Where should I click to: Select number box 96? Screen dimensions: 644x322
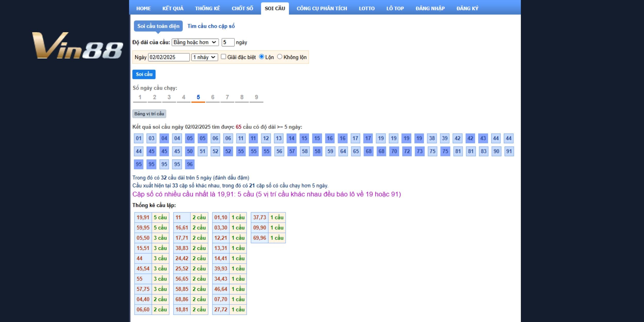(x=190, y=164)
